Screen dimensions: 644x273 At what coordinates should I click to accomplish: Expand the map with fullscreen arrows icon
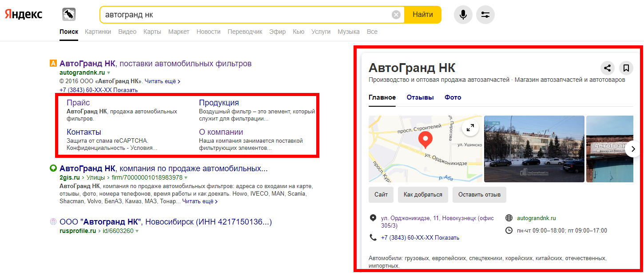click(x=470, y=128)
